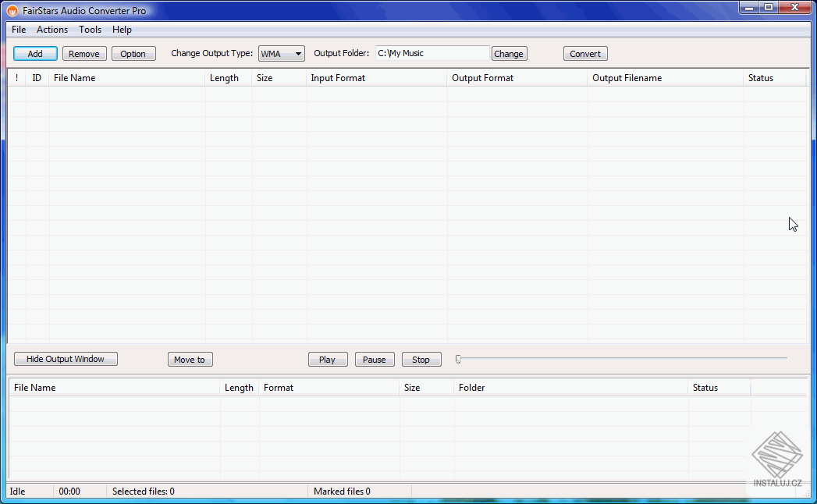This screenshot has height=504, width=817.
Task: Click the exclamation mark column header
Action: click(x=16, y=78)
